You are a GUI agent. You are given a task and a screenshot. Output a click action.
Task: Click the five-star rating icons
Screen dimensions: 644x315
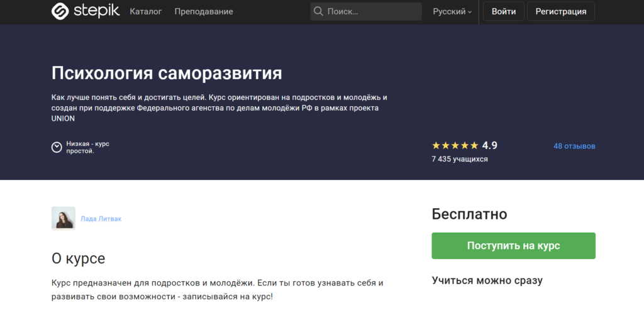click(x=455, y=146)
